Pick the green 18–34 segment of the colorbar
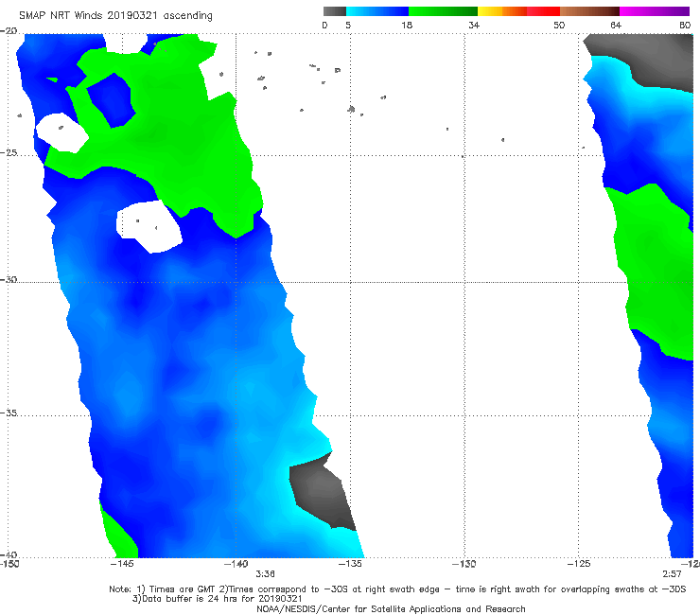 pos(443,11)
